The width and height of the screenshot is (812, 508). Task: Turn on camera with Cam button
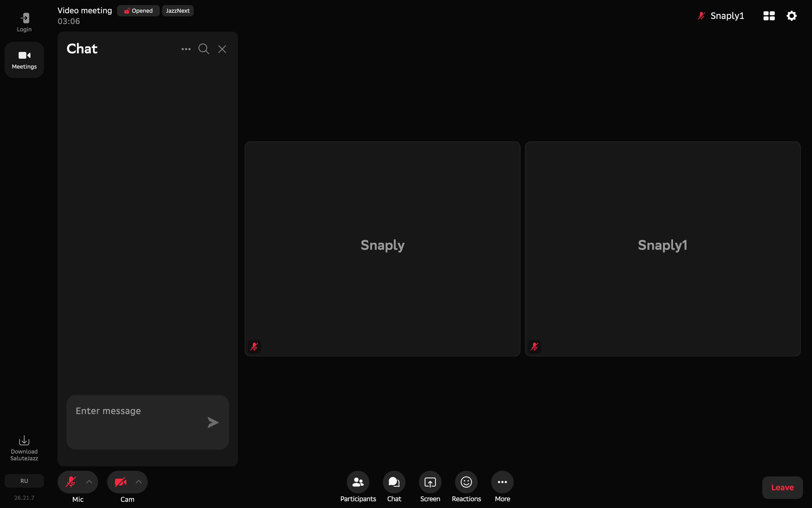pos(120,482)
